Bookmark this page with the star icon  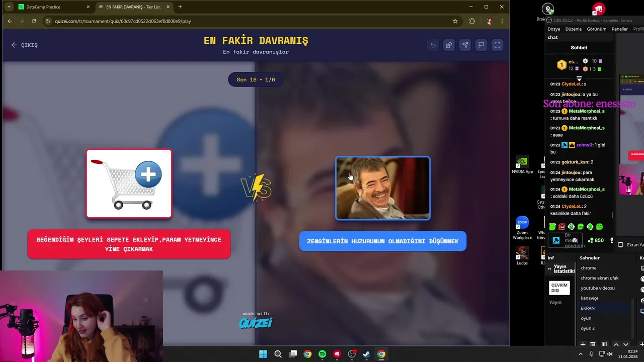point(455,21)
